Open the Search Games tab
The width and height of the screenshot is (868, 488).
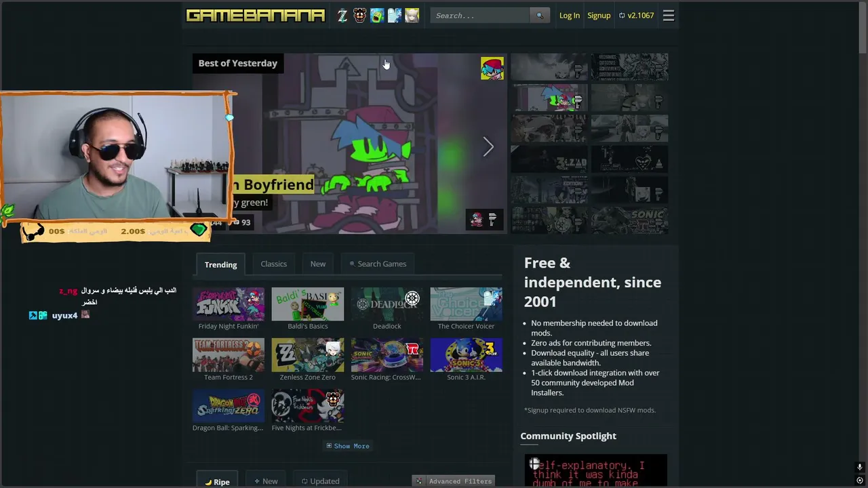point(378,264)
